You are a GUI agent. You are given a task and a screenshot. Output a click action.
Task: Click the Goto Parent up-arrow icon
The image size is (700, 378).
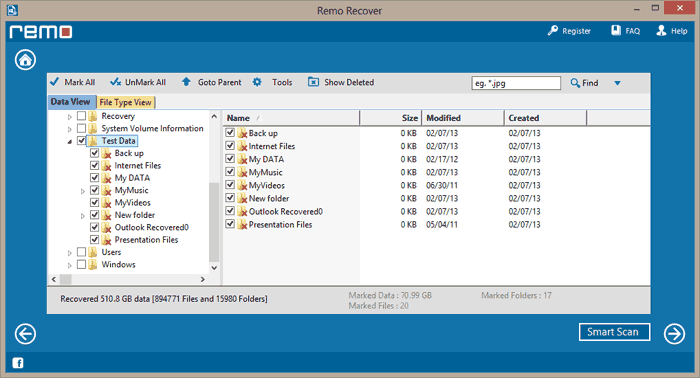pyautogui.click(x=186, y=82)
